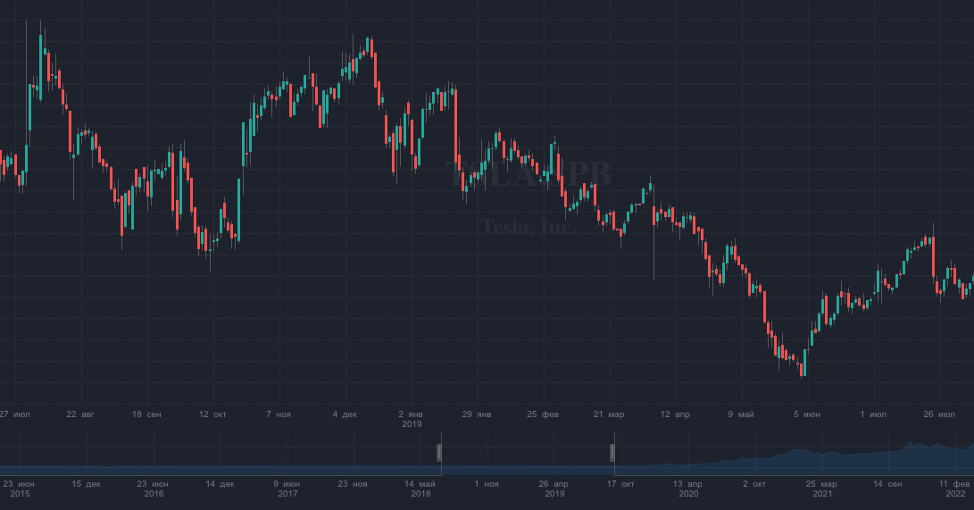This screenshot has width=974, height=510.
Task: Click the '12 апр' time axis label
Action: [675, 414]
